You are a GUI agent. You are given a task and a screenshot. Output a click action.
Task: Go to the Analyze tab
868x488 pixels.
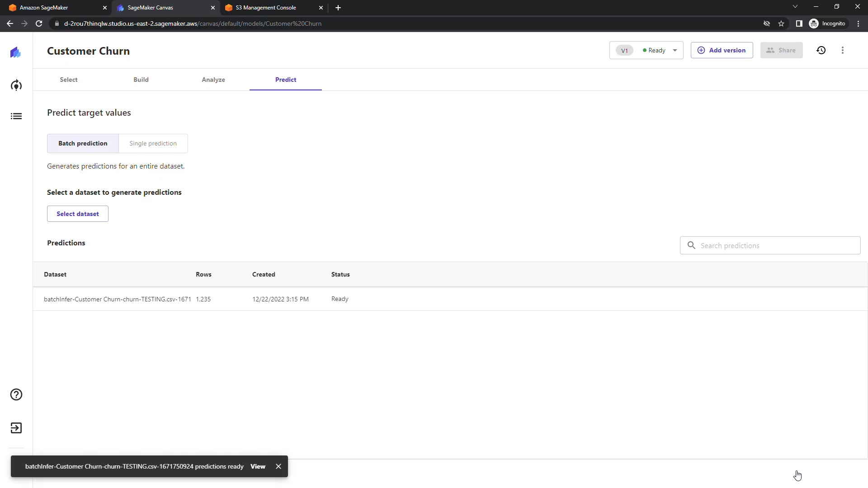tap(213, 80)
